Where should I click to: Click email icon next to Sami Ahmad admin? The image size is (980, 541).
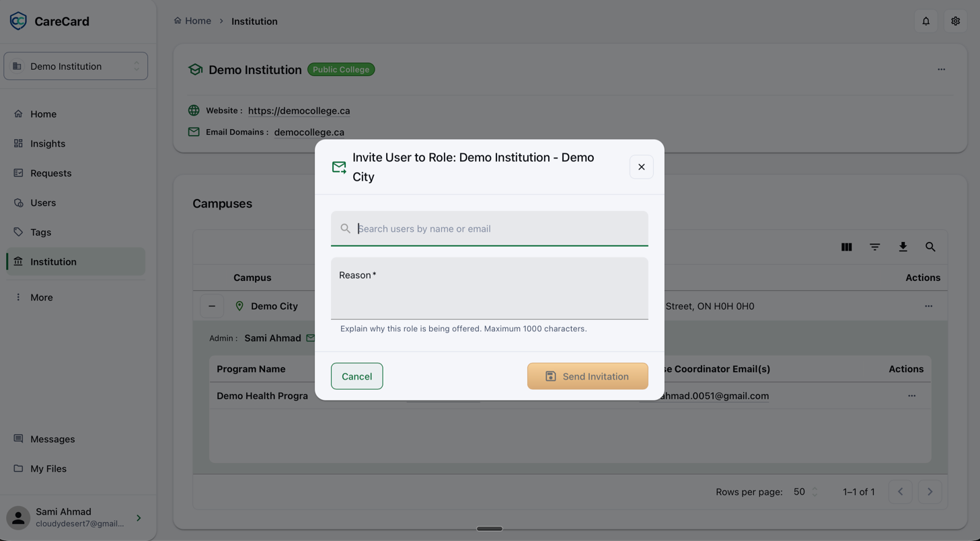(x=310, y=338)
